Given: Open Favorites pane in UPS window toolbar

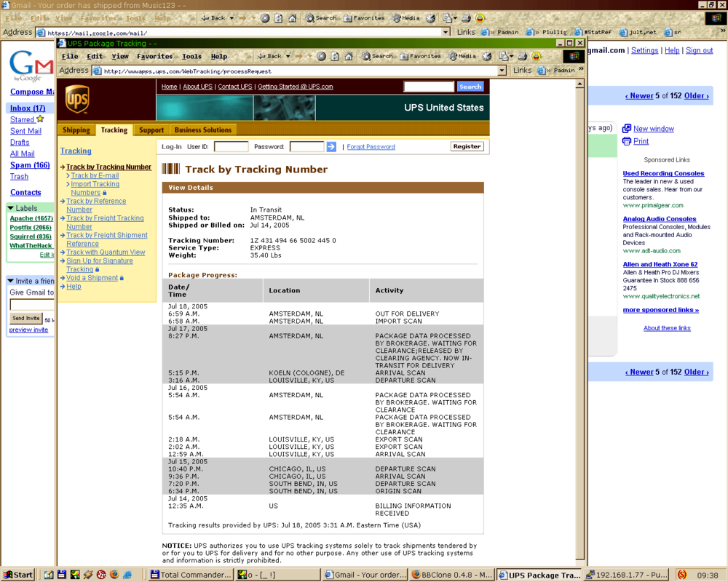Looking at the screenshot, I should (x=420, y=56).
